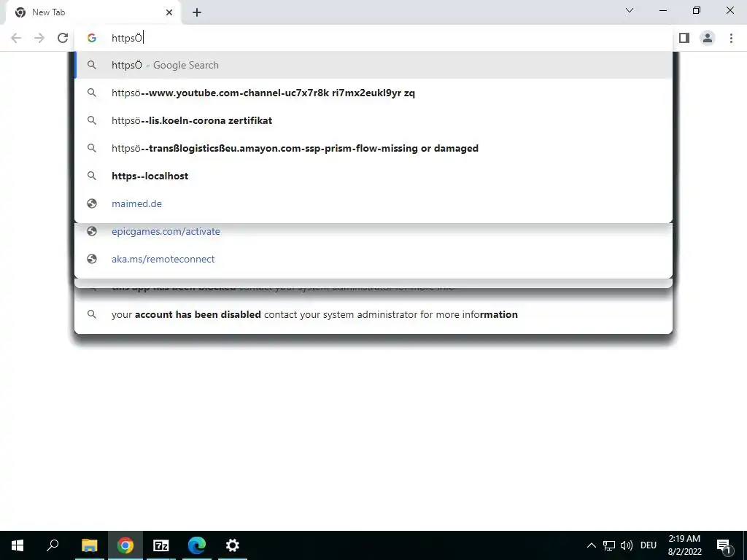
Task: Click search icon beside amayon.com suggestion
Action: [x=92, y=148]
